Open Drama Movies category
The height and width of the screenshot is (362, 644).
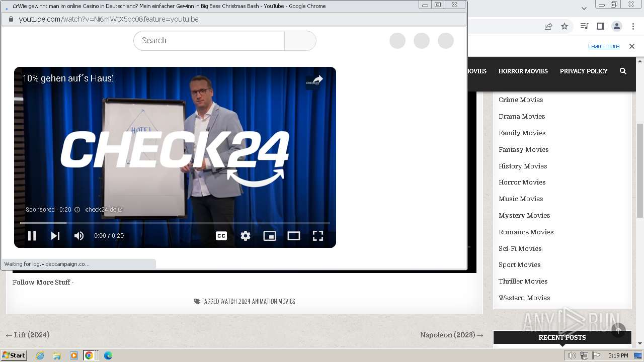(522, 117)
